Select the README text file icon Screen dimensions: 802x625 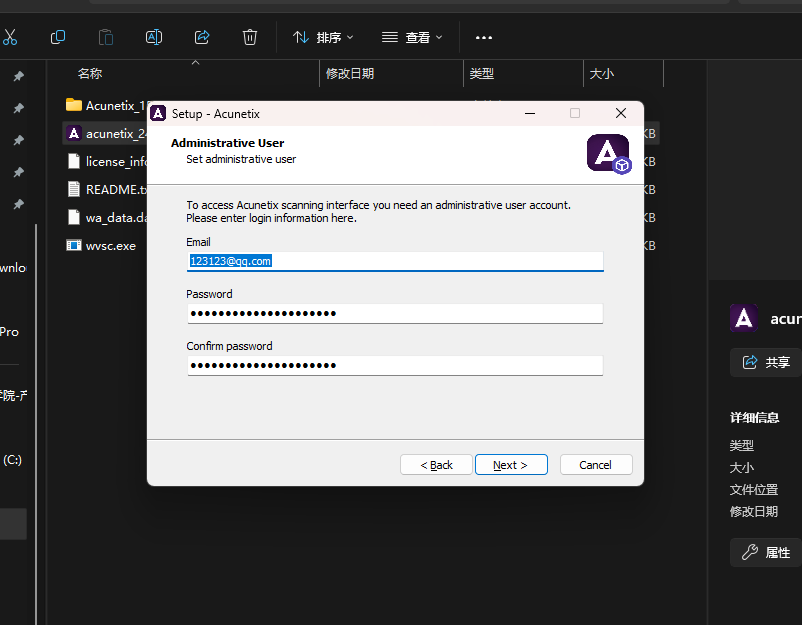click(74, 189)
